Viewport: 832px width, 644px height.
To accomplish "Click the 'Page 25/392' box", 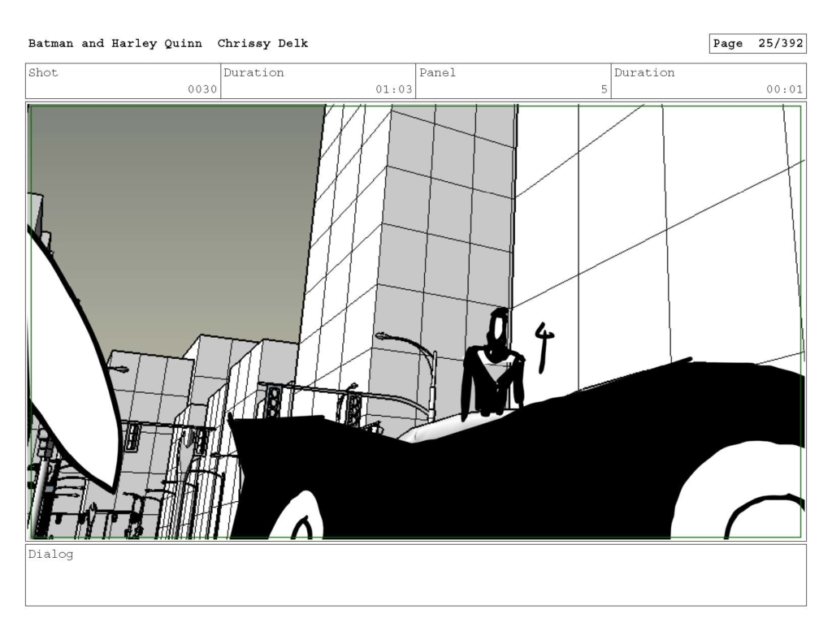I will pos(758,44).
